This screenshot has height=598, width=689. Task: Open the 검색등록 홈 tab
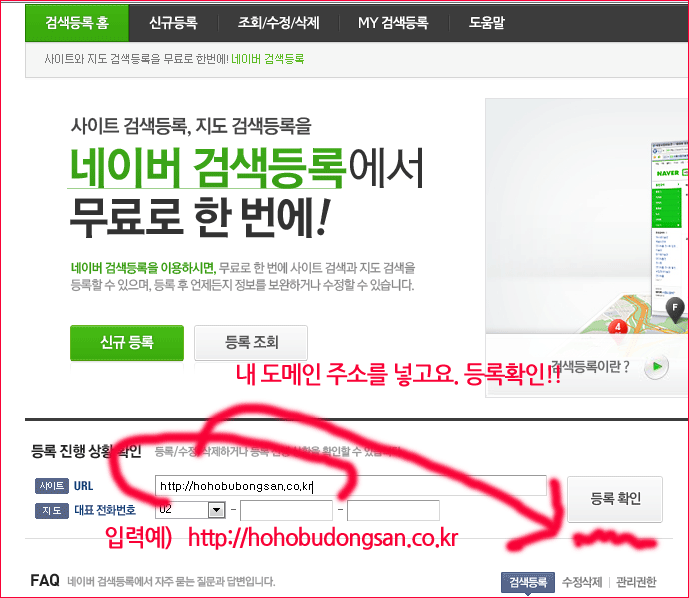[x=77, y=23]
